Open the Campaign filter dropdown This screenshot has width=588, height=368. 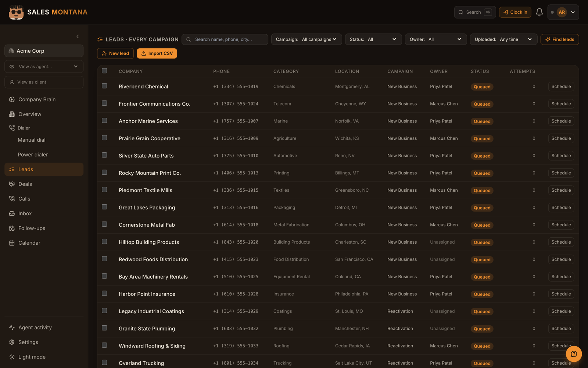(x=306, y=39)
